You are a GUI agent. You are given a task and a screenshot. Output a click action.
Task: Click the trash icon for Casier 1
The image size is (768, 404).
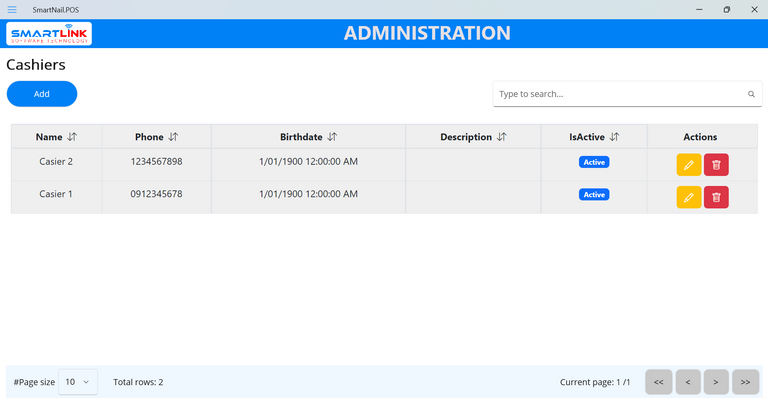[x=716, y=197]
